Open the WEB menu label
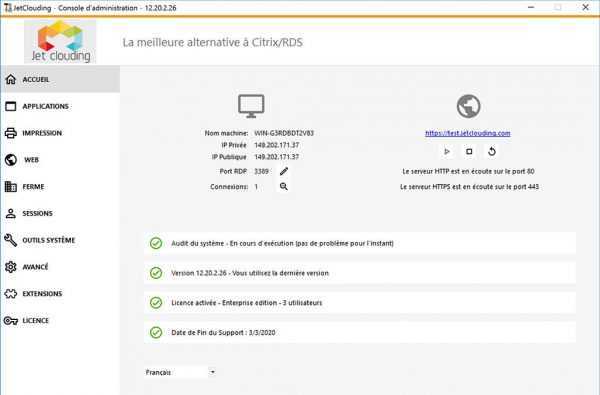The width and height of the screenshot is (600, 395). 31,160
